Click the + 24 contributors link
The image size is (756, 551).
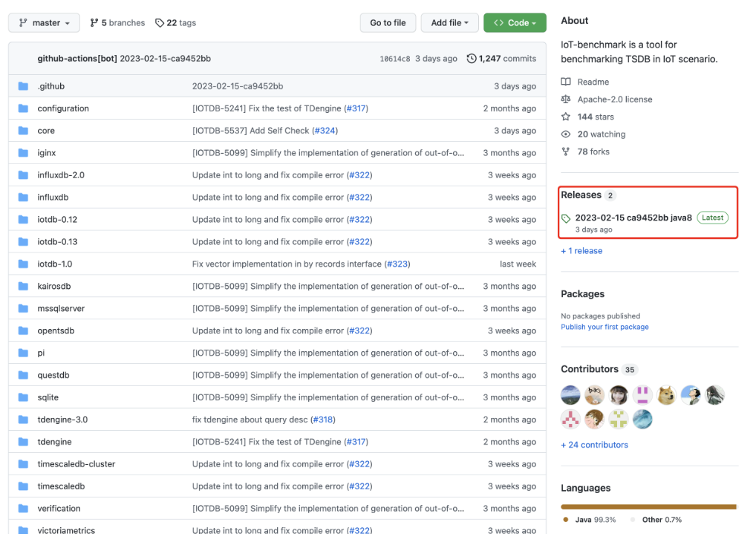click(x=595, y=445)
